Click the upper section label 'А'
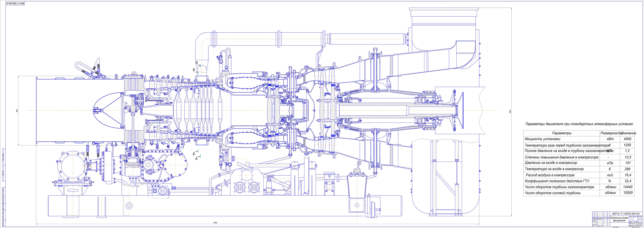Screen dimensions: 644x228 [x=196, y=63]
